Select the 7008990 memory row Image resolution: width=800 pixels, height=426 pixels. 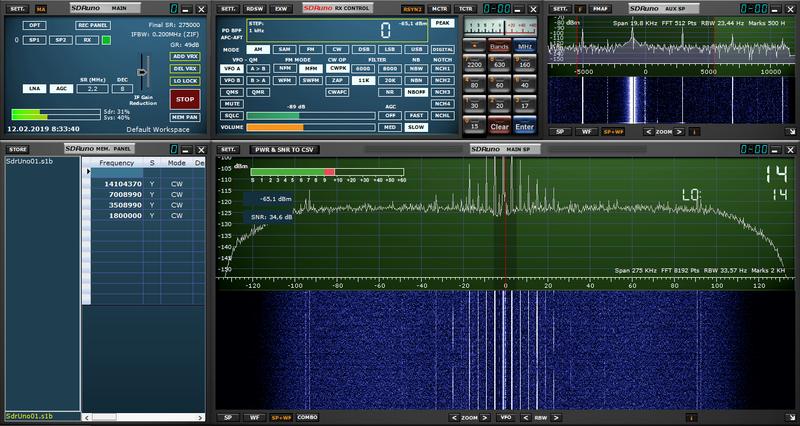[x=148, y=195]
